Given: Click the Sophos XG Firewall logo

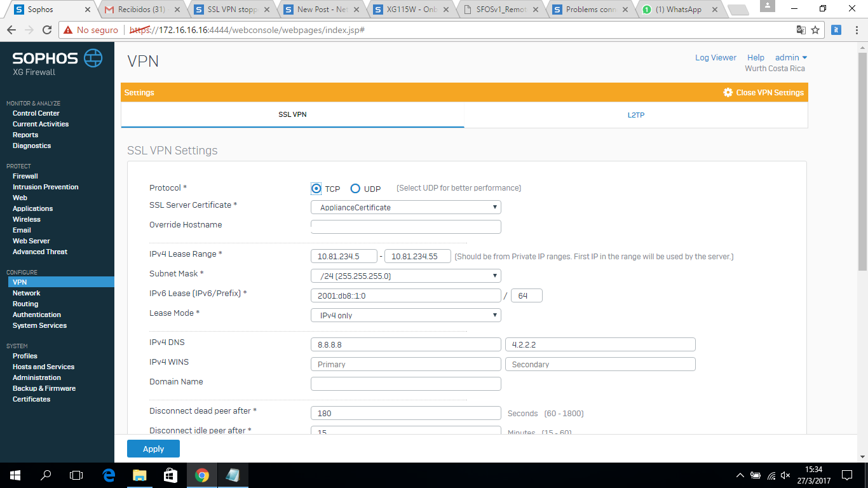Looking at the screenshot, I should [57, 63].
